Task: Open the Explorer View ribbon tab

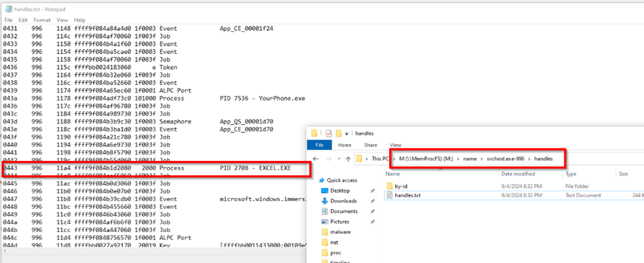Action: 395,145
